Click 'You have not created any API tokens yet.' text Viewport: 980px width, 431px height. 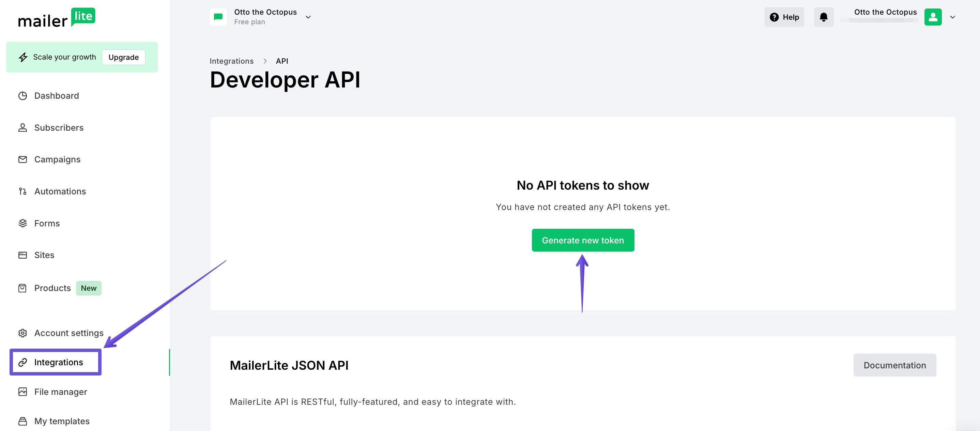point(583,207)
